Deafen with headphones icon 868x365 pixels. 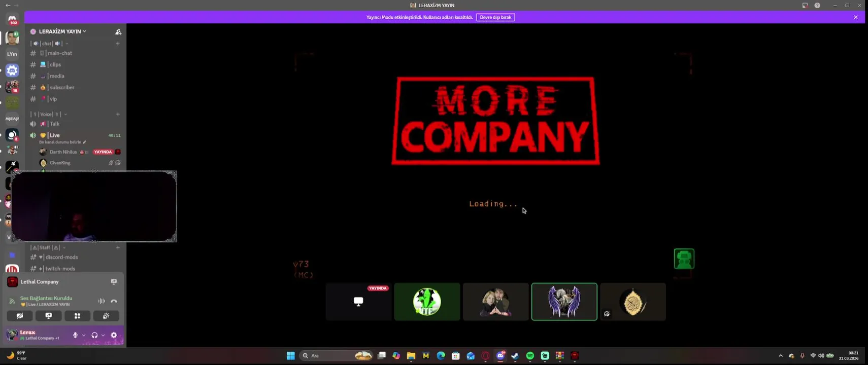click(94, 335)
